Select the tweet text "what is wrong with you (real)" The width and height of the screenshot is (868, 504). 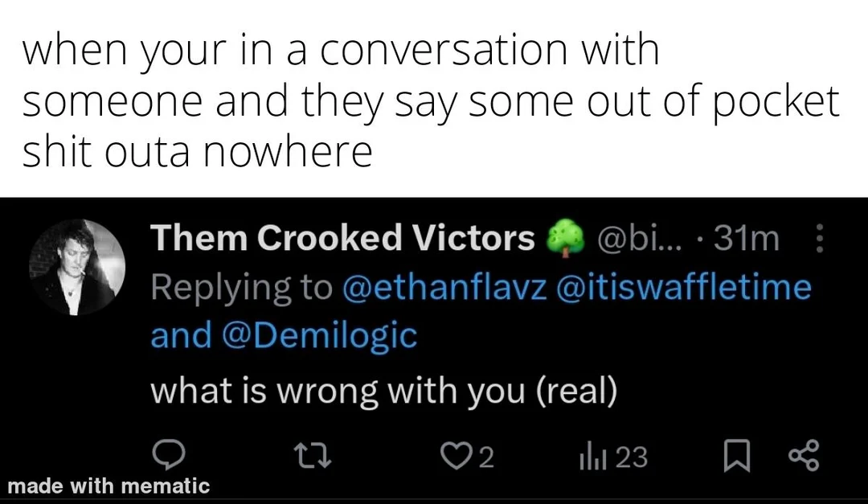click(x=383, y=391)
